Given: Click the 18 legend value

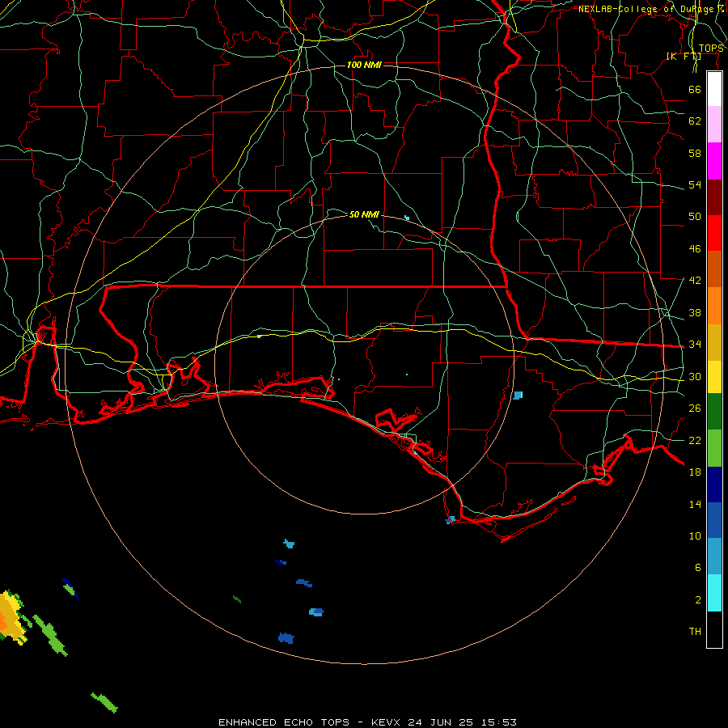Looking at the screenshot, I should point(695,472).
